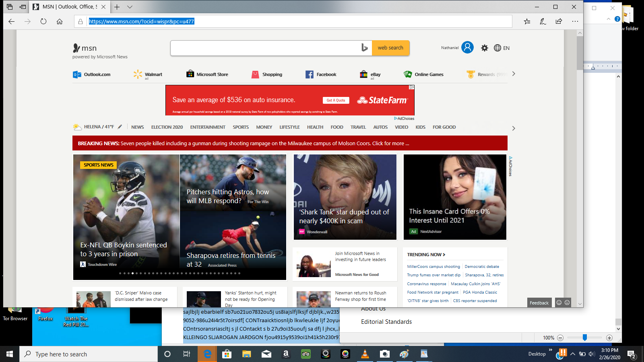
Task: Open the Outlook.com shortcut
Action: pos(92,74)
